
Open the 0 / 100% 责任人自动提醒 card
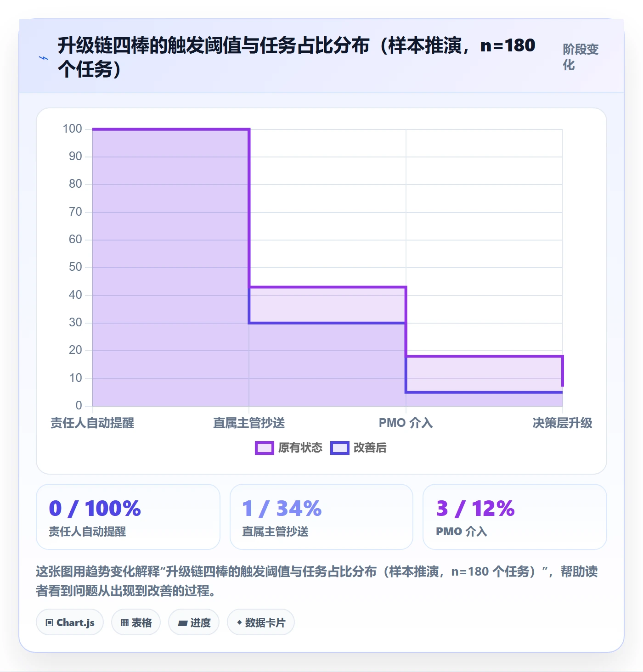pos(128,517)
